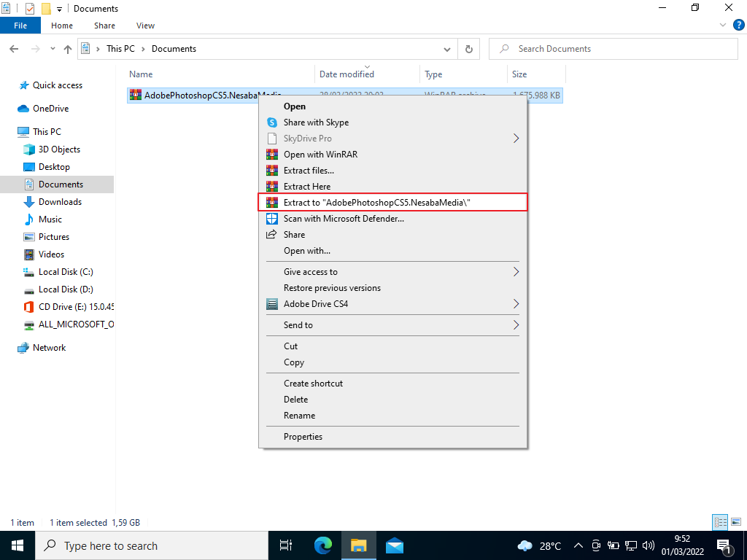
Task: Expand Send to submenu arrow
Action: click(516, 324)
